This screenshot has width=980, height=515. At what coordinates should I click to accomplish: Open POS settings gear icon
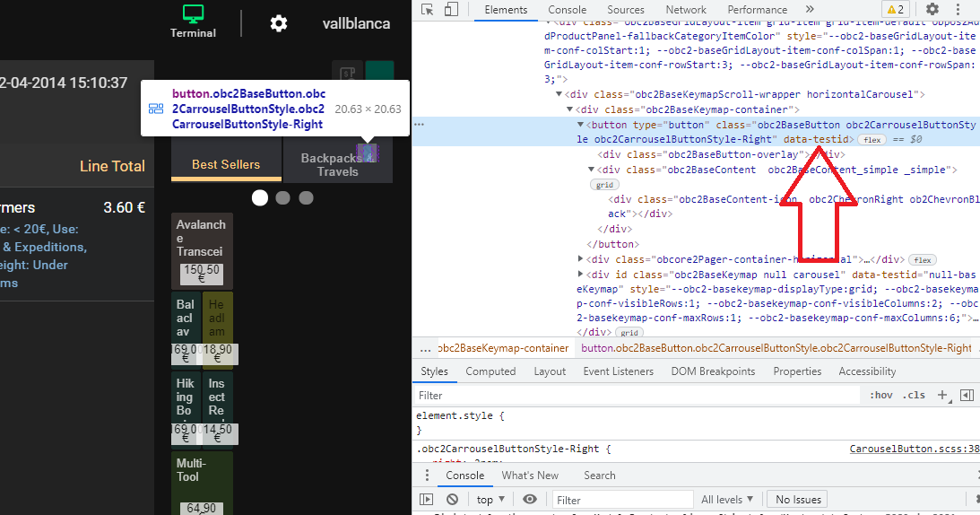pos(279,23)
